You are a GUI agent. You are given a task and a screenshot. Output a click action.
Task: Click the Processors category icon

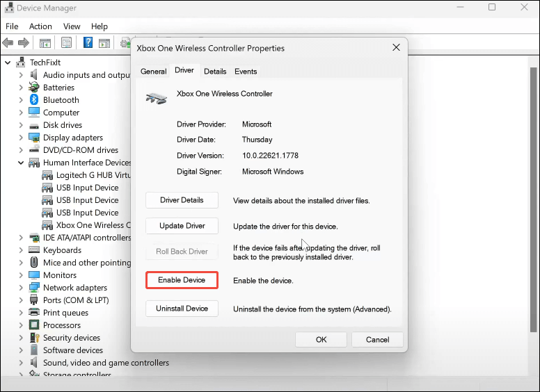(x=33, y=325)
